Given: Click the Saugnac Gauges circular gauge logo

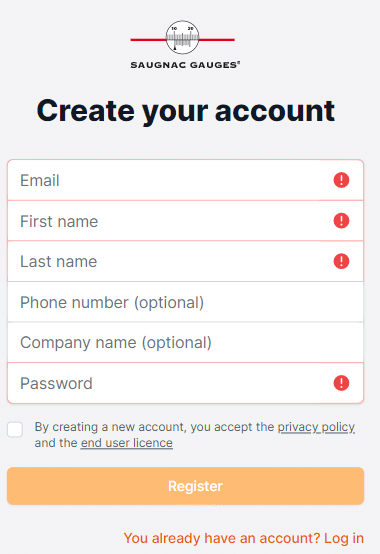Looking at the screenshot, I should pyautogui.click(x=183, y=37).
